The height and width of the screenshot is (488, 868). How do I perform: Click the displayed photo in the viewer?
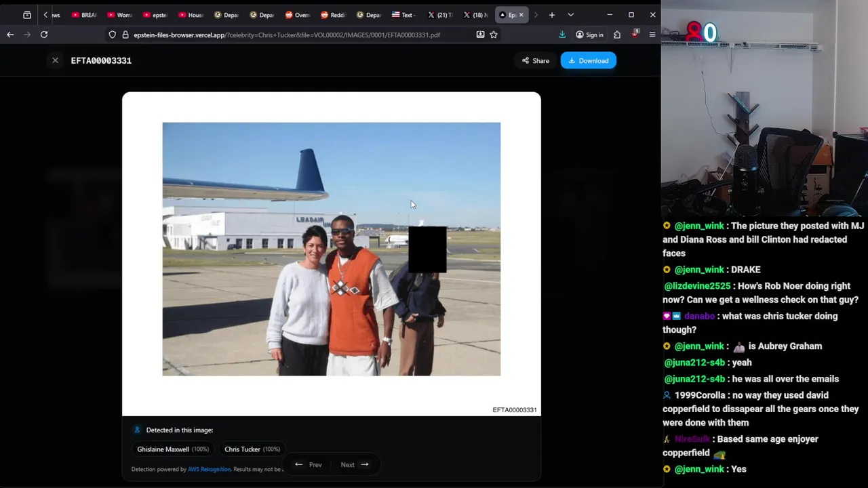332,249
